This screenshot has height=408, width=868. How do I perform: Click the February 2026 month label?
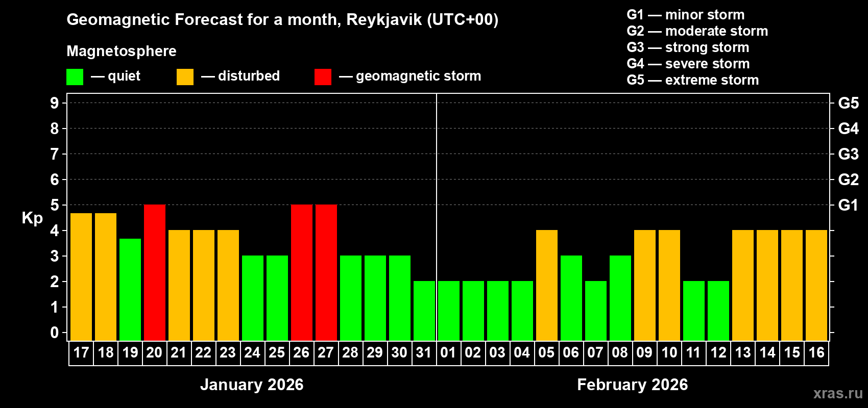(x=633, y=385)
